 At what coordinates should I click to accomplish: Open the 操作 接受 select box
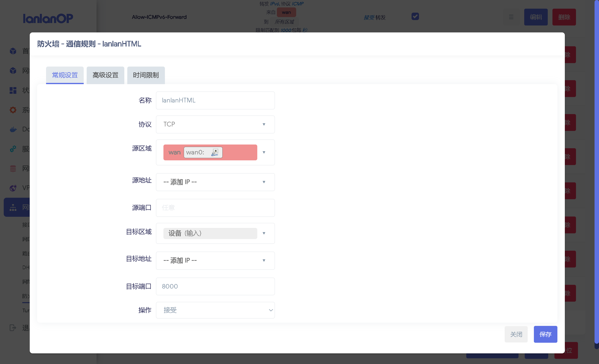coord(215,310)
